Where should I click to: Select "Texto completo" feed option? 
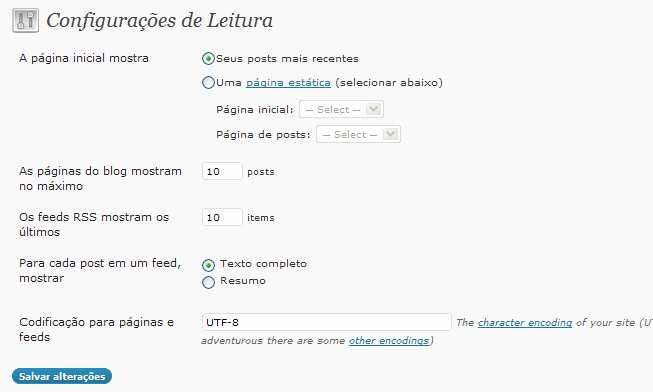click(x=208, y=265)
